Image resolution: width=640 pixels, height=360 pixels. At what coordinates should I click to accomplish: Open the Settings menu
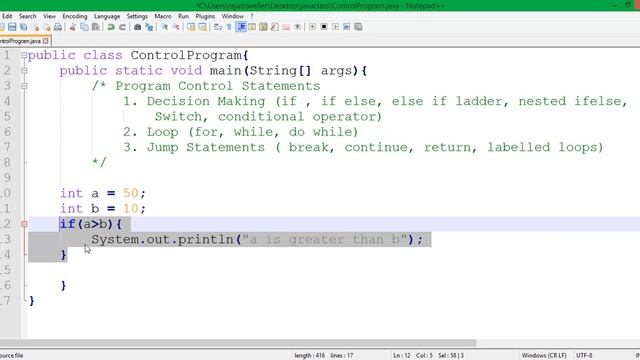pyautogui.click(x=137, y=16)
